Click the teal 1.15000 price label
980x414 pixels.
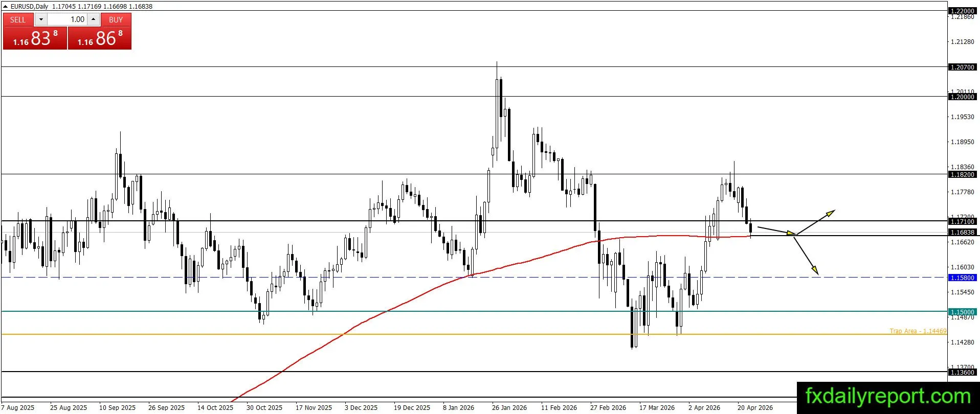[x=962, y=312]
